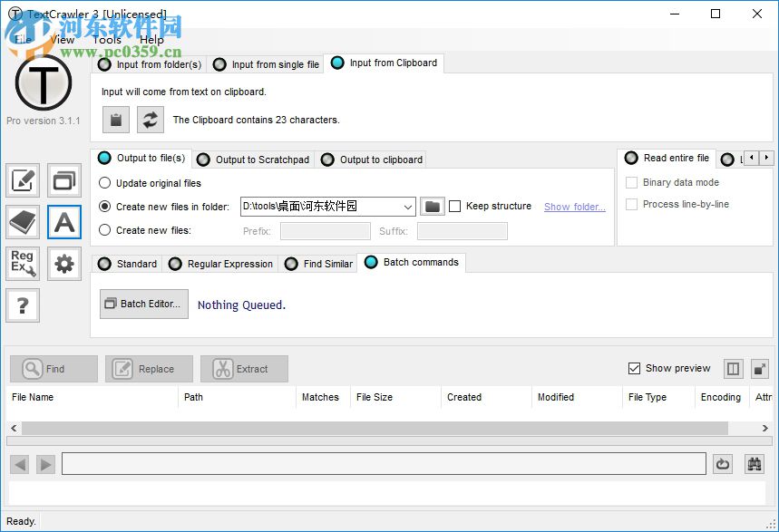
Task: Refresh the clipboard contents with the arrows icon
Action: [150, 119]
